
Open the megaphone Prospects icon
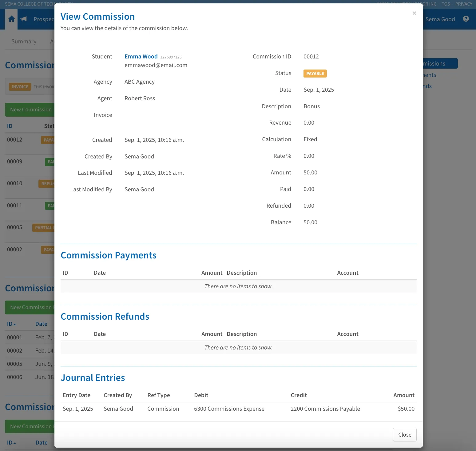click(24, 19)
